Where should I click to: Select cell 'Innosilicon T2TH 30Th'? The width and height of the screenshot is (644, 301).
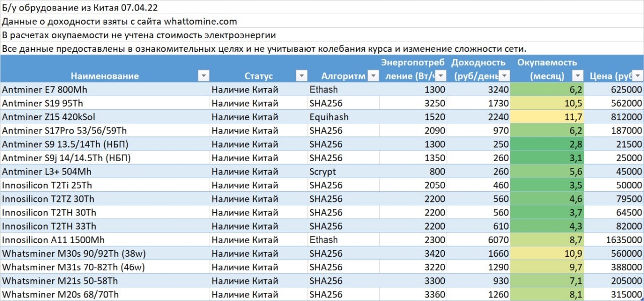click(105, 212)
